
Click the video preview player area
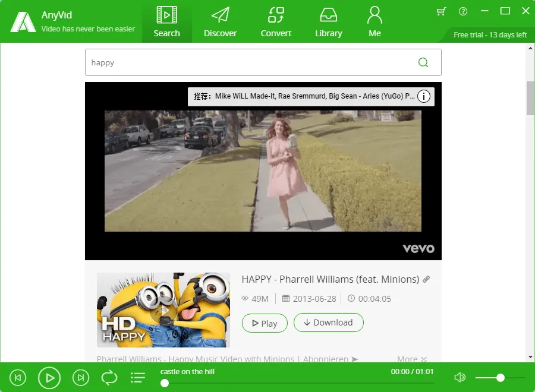click(x=263, y=171)
